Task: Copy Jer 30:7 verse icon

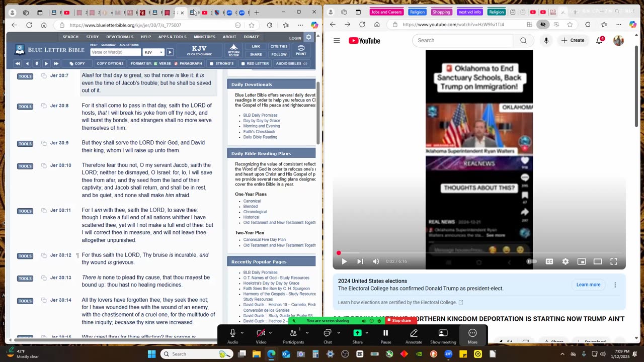Action: [44, 76]
